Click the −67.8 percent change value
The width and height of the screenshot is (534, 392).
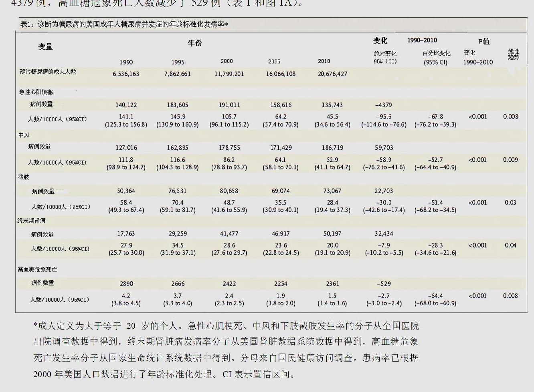pos(435,117)
